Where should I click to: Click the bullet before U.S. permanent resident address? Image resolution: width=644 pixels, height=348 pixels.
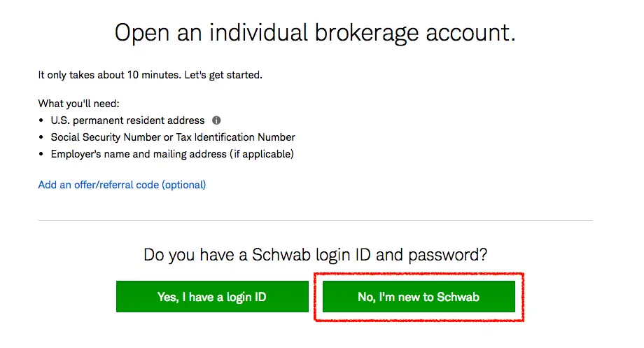[x=43, y=120]
